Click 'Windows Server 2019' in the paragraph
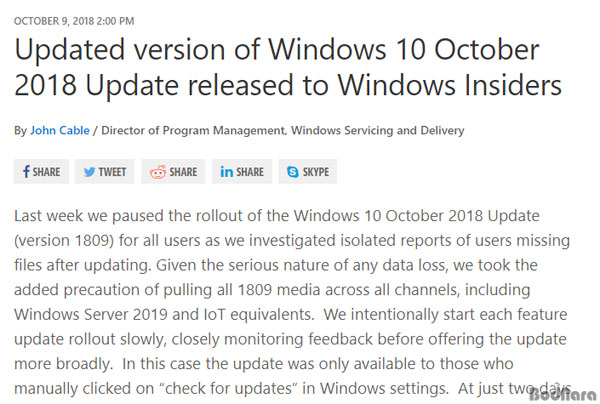The width and height of the screenshot is (600, 404). click(91, 314)
